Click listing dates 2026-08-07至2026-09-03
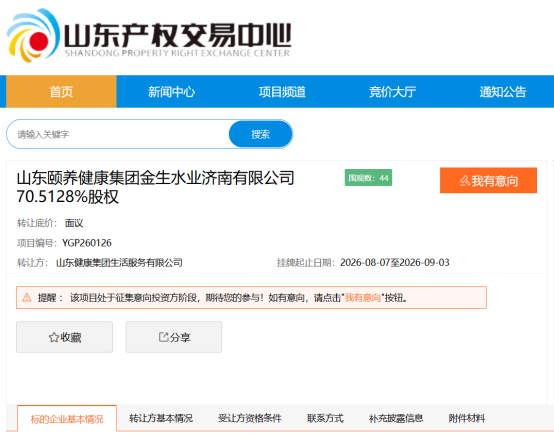The image size is (554, 438). click(x=395, y=262)
